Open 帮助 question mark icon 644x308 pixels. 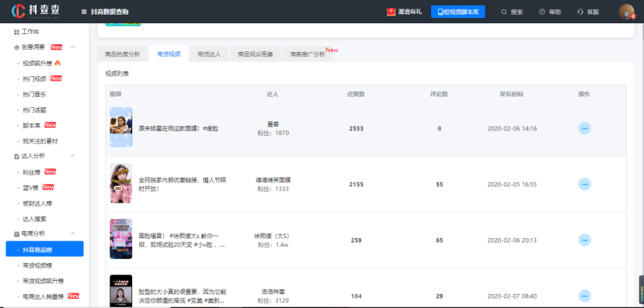[x=541, y=12]
